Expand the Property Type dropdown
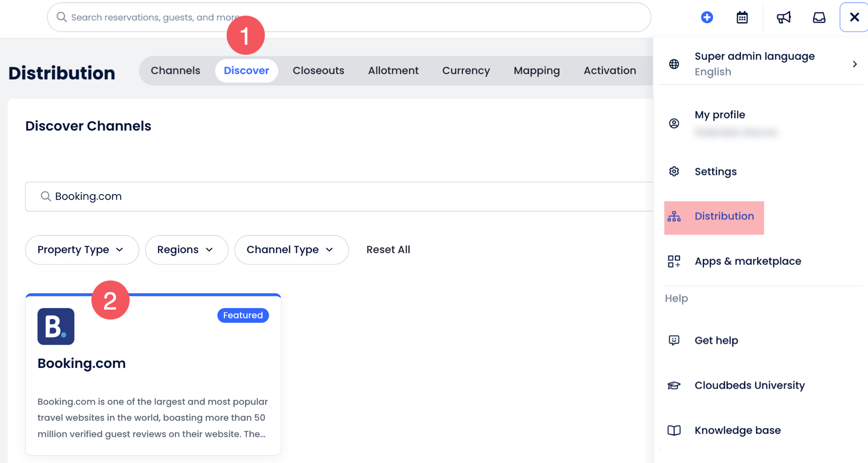 [x=82, y=250]
